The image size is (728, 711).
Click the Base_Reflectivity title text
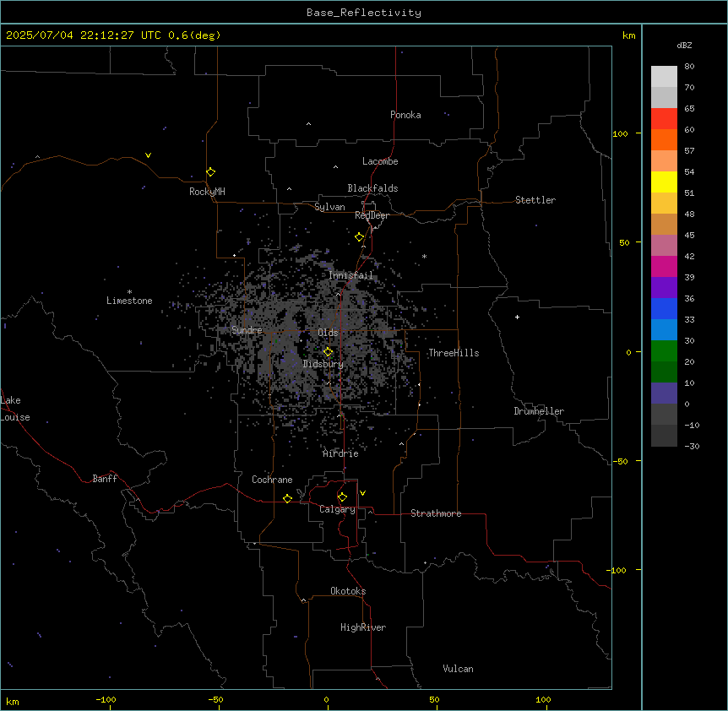click(x=364, y=13)
